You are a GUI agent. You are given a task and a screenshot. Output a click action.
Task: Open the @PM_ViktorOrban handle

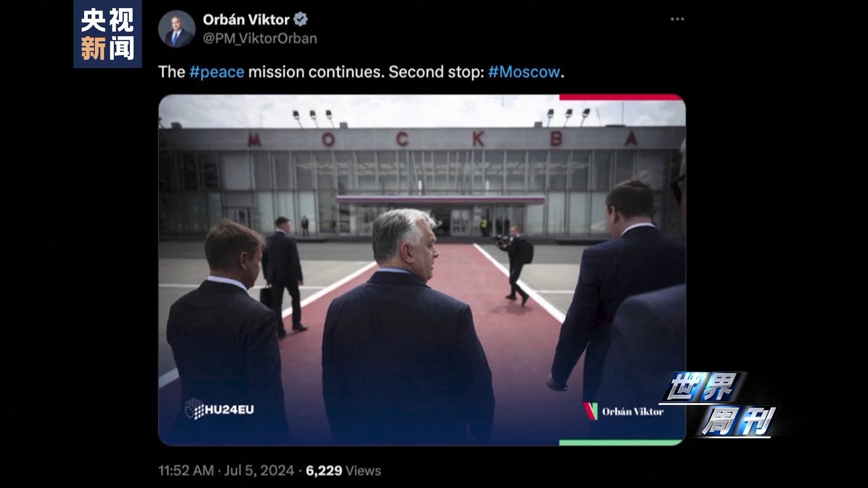(260, 38)
